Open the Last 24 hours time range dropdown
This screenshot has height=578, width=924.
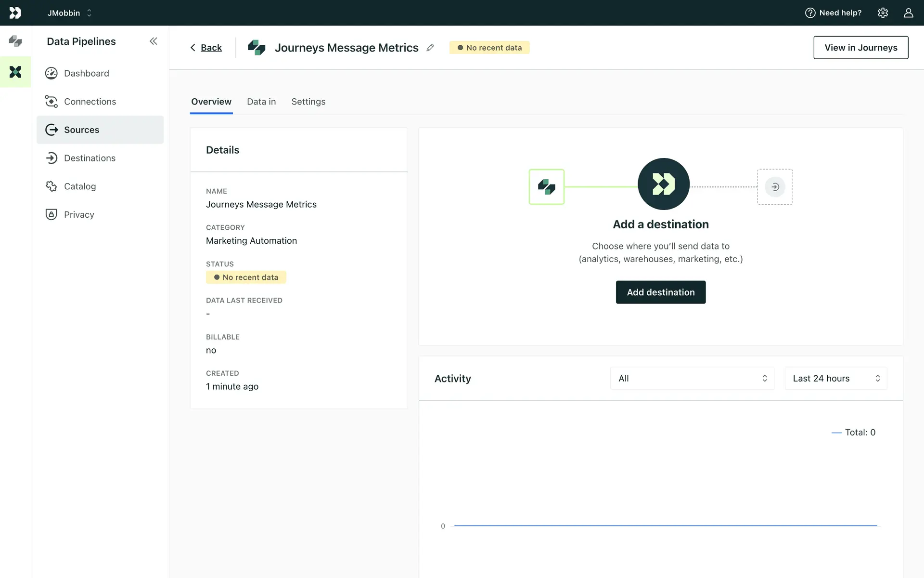835,379
